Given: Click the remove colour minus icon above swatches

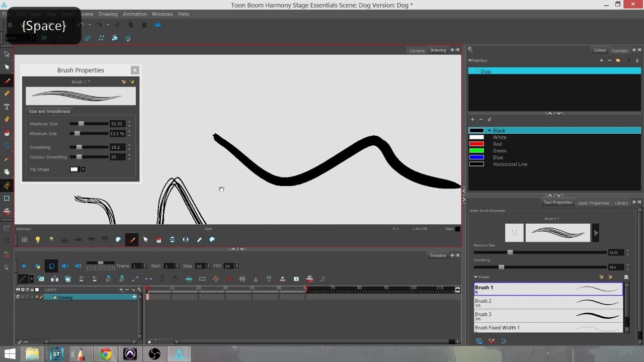Looking at the screenshot, I should pyautogui.click(x=481, y=120).
